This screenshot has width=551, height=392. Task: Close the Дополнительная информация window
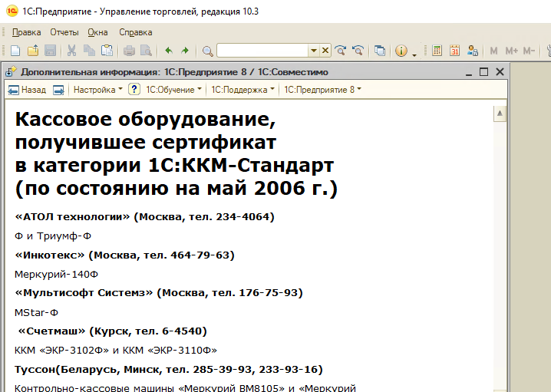[x=500, y=72]
